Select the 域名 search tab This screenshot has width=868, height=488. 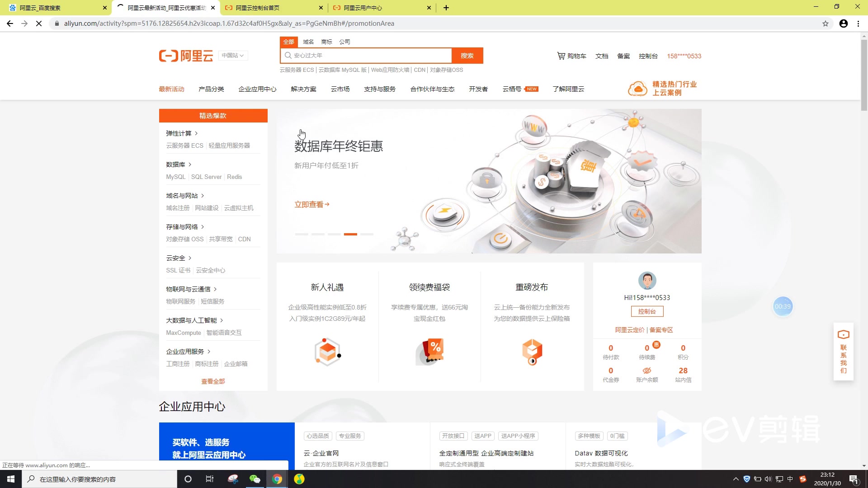308,42
